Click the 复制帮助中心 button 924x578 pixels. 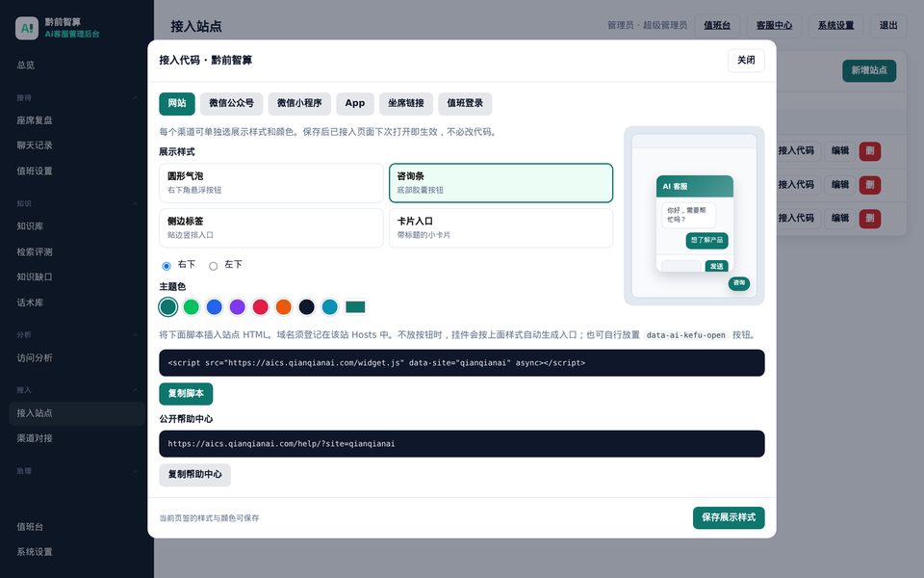click(x=195, y=474)
